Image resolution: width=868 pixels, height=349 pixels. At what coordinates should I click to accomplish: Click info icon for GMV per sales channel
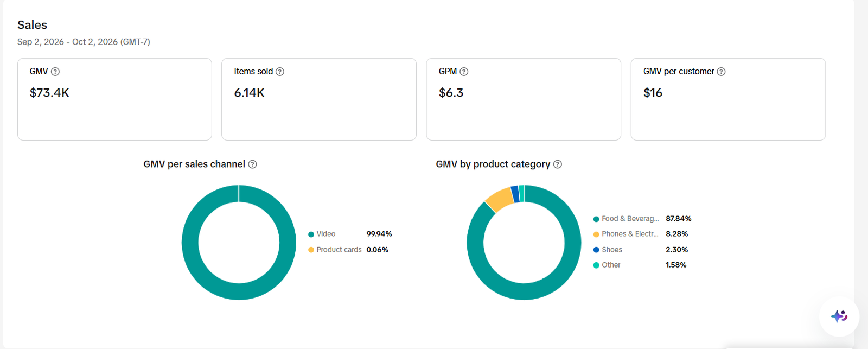252,164
